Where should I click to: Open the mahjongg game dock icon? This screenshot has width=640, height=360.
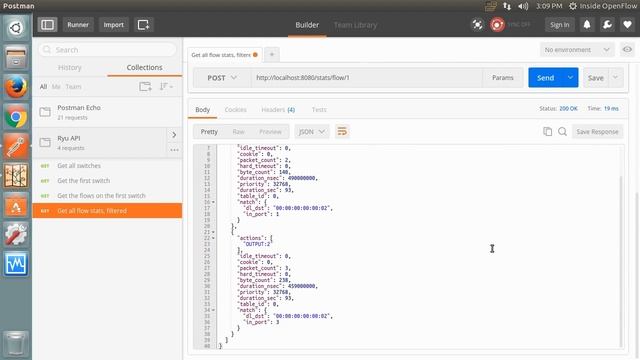(x=16, y=176)
